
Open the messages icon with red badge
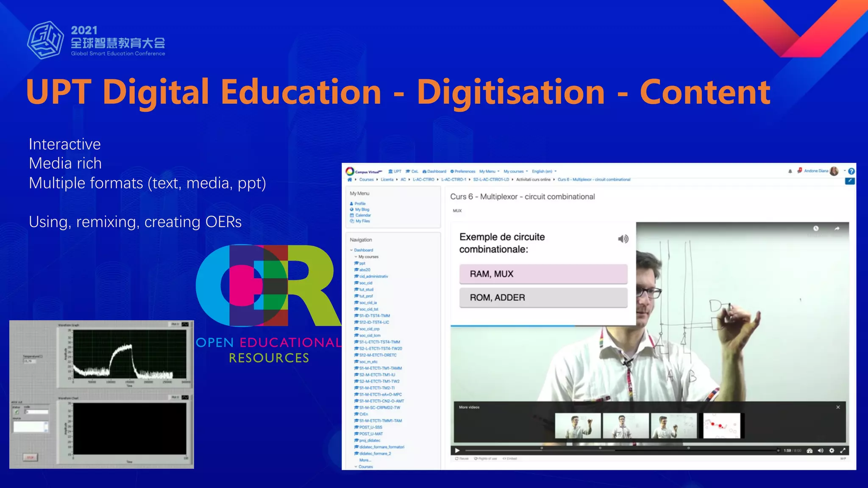click(799, 171)
